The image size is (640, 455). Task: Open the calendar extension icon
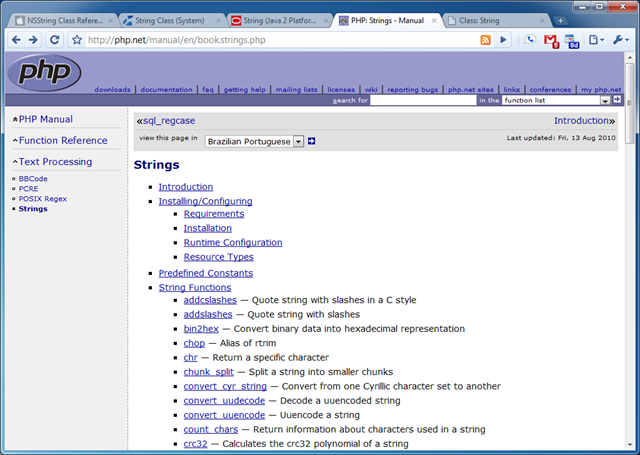click(571, 41)
